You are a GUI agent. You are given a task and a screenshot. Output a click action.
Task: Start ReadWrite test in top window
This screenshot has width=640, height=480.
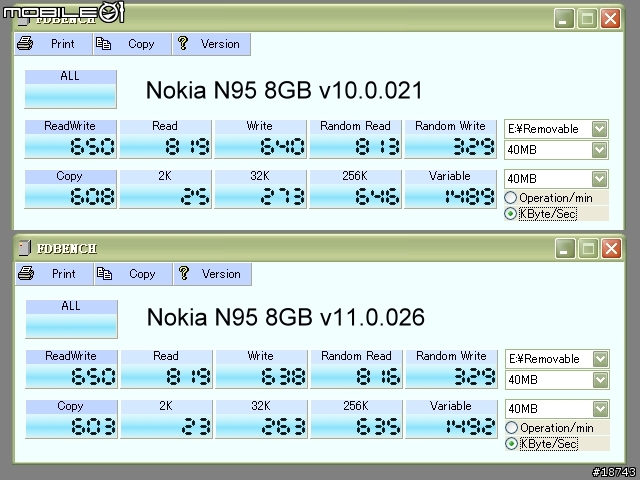pyautogui.click(x=70, y=139)
